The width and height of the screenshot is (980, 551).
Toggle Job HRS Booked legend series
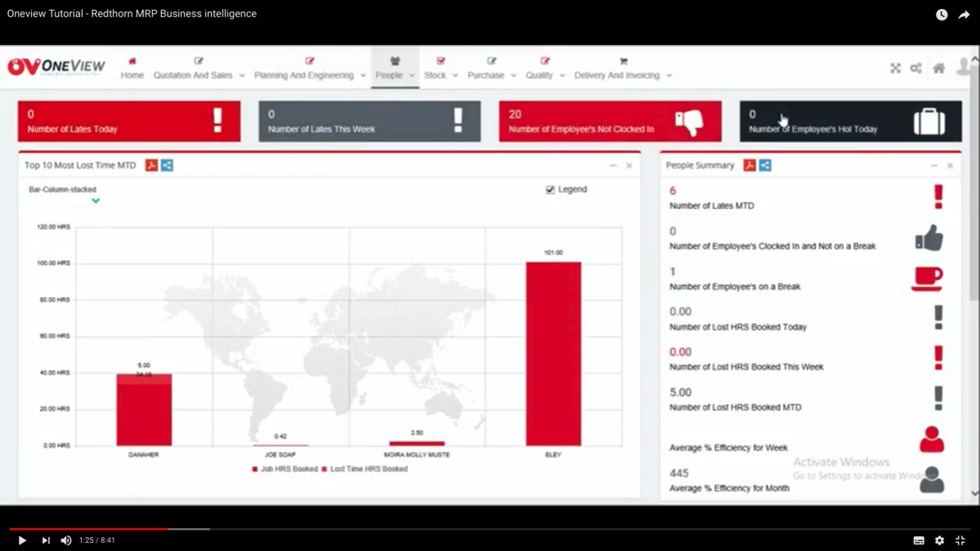click(285, 469)
